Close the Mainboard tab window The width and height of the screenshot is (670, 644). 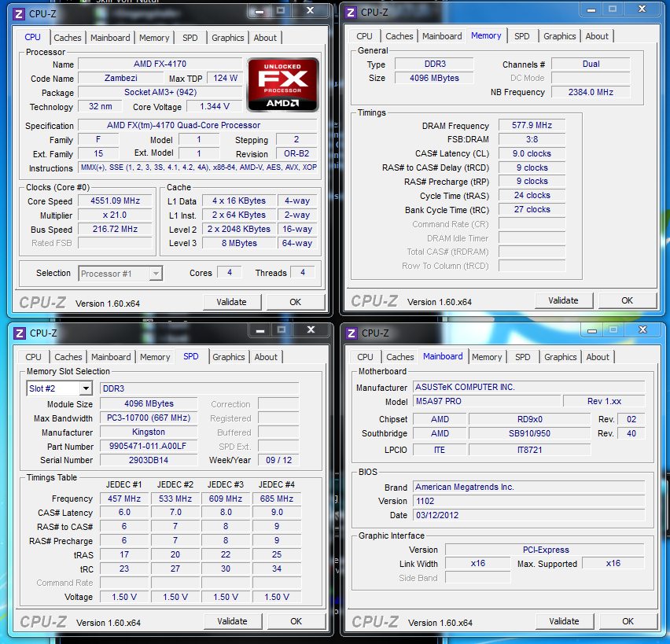click(x=642, y=330)
